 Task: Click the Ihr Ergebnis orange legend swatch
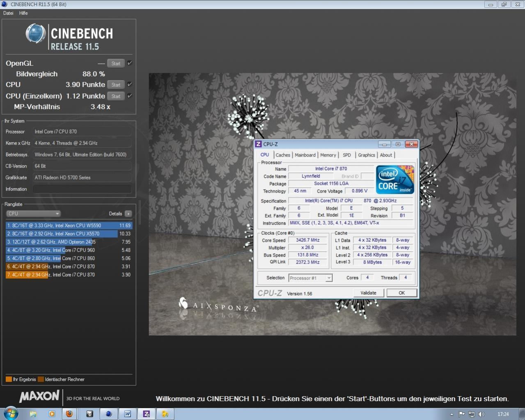(9, 379)
